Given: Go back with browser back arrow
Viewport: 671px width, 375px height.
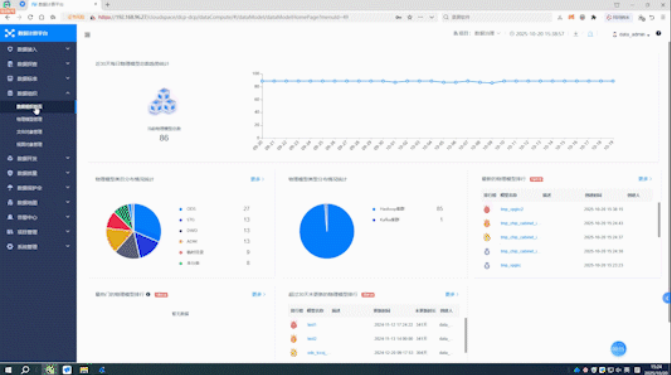Looking at the screenshot, I should point(7,17).
